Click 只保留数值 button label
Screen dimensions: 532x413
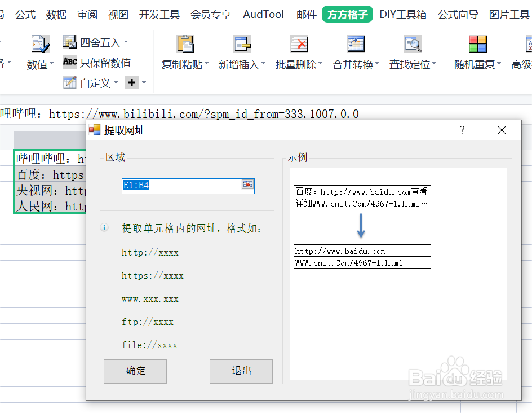[x=105, y=63]
